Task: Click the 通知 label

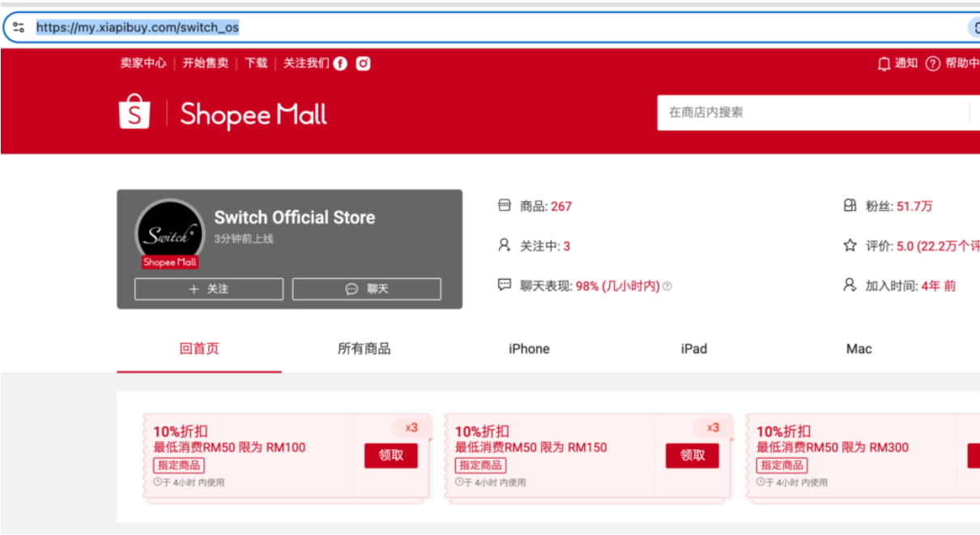Action: [906, 63]
